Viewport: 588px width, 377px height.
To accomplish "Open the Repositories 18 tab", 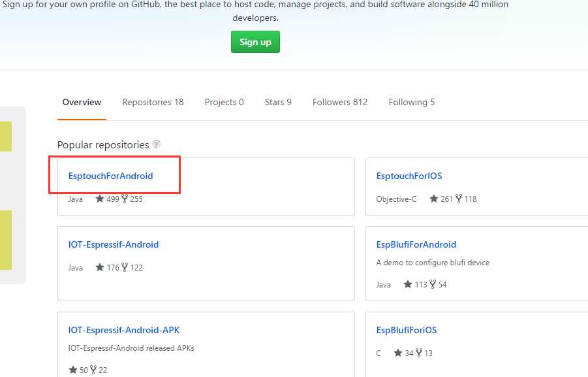I will [x=153, y=102].
